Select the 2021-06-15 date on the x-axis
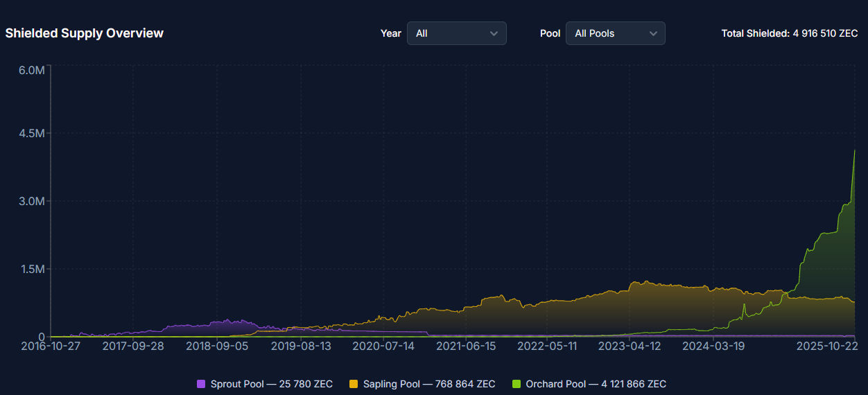 (466, 346)
